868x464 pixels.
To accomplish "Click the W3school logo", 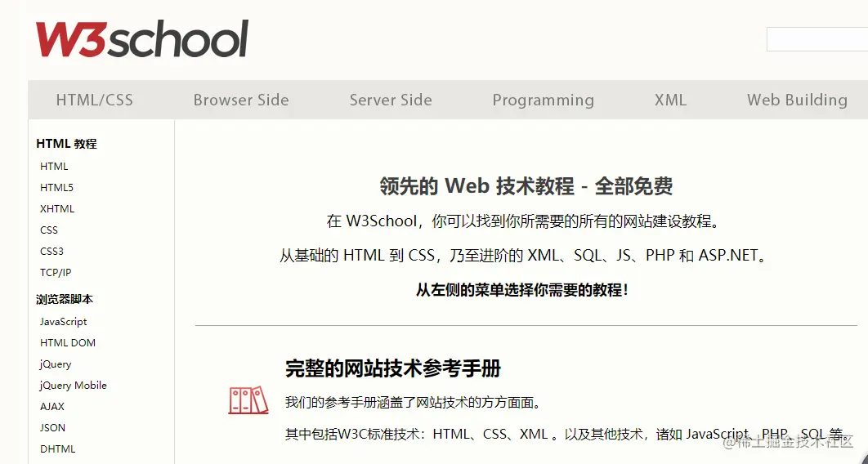I will click(x=142, y=38).
